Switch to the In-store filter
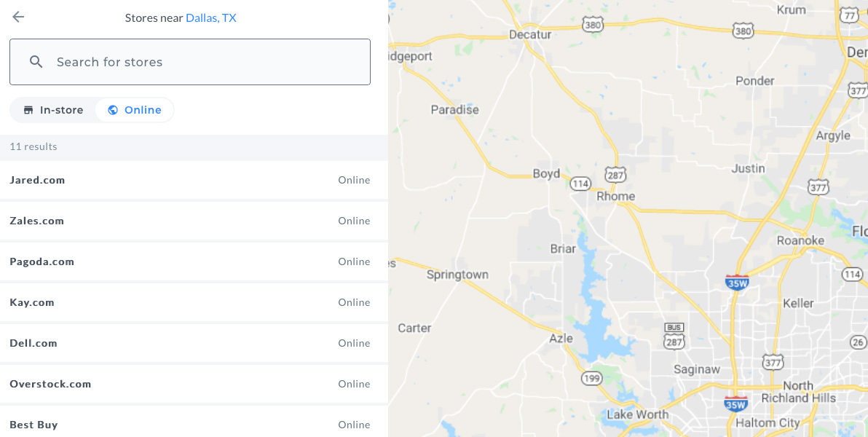The height and width of the screenshot is (437, 868). coord(53,110)
